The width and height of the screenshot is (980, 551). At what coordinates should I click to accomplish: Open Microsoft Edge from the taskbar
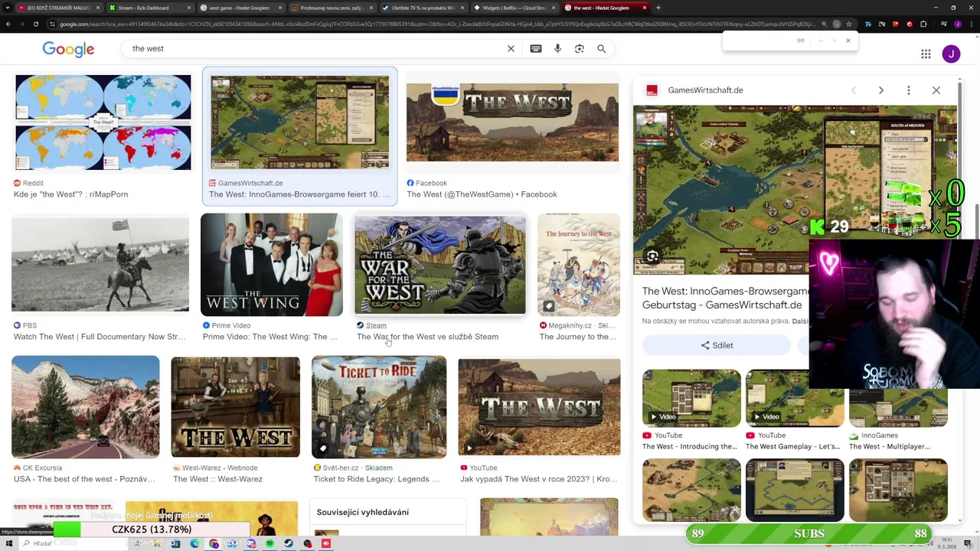click(194, 543)
